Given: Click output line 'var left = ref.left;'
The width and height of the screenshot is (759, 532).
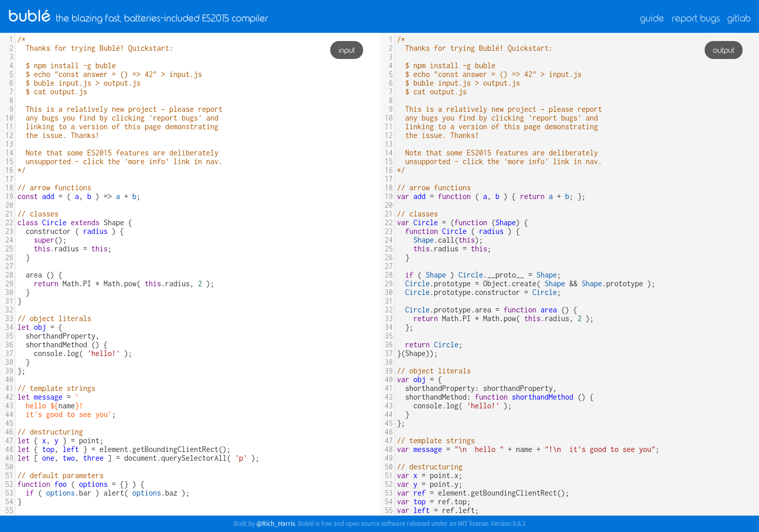Looking at the screenshot, I should tap(438, 510).
